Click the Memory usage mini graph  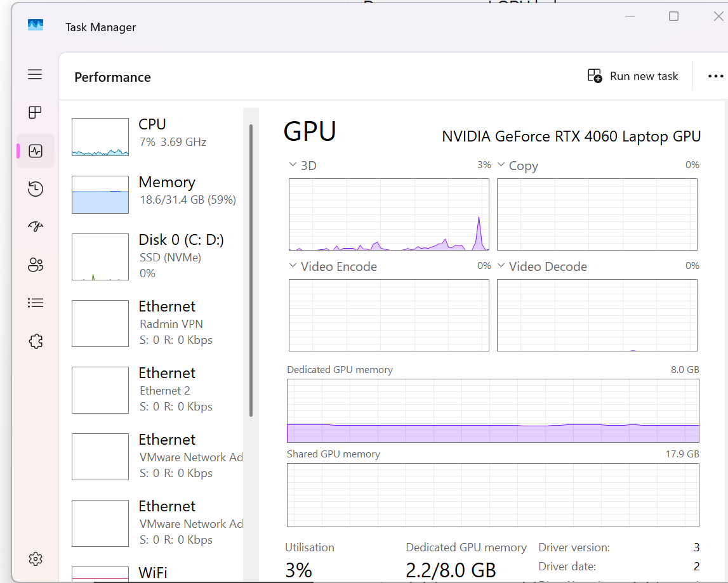pos(100,195)
